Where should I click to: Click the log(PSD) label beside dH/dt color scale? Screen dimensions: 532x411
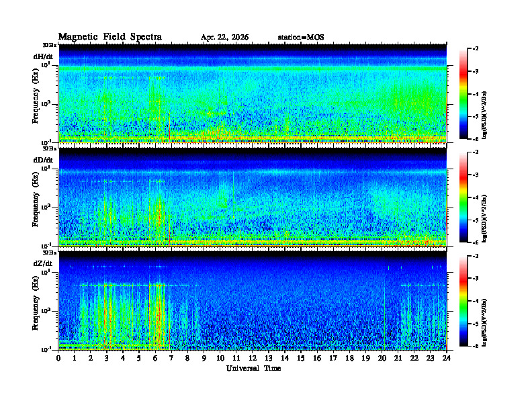pyautogui.click(x=484, y=116)
